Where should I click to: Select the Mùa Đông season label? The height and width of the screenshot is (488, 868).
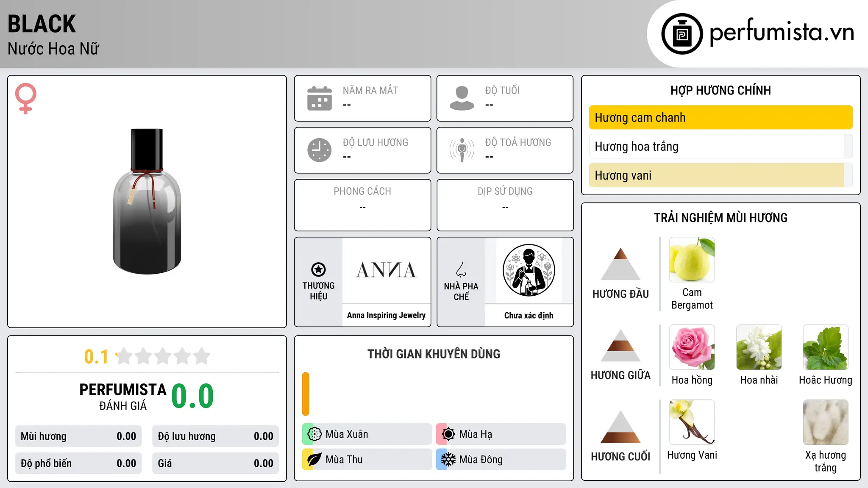[x=481, y=460]
